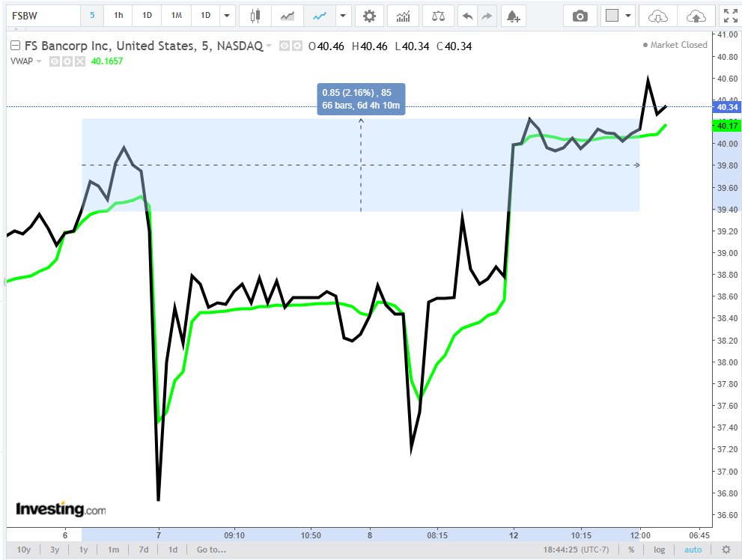
Task: Select the 1h interval tab
Action: pyautogui.click(x=118, y=14)
